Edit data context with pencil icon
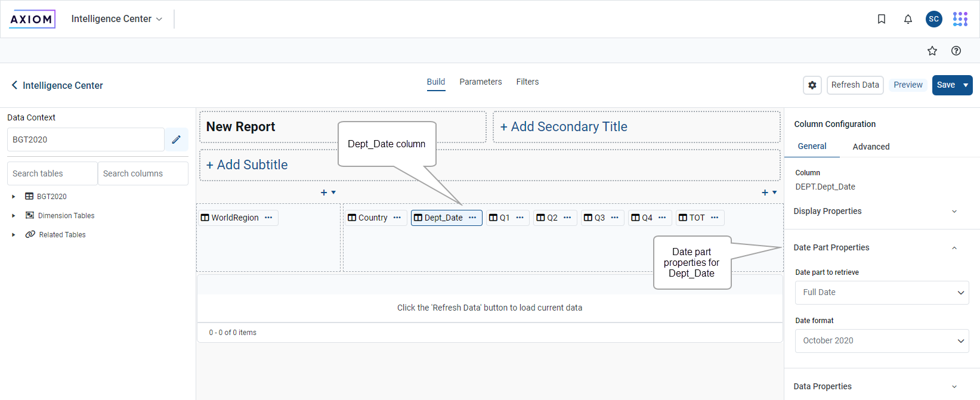 click(176, 139)
